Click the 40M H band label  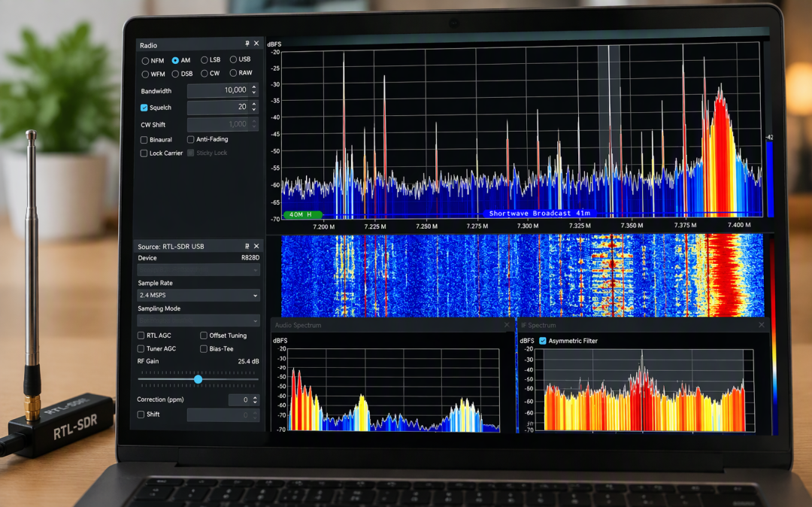pos(303,214)
